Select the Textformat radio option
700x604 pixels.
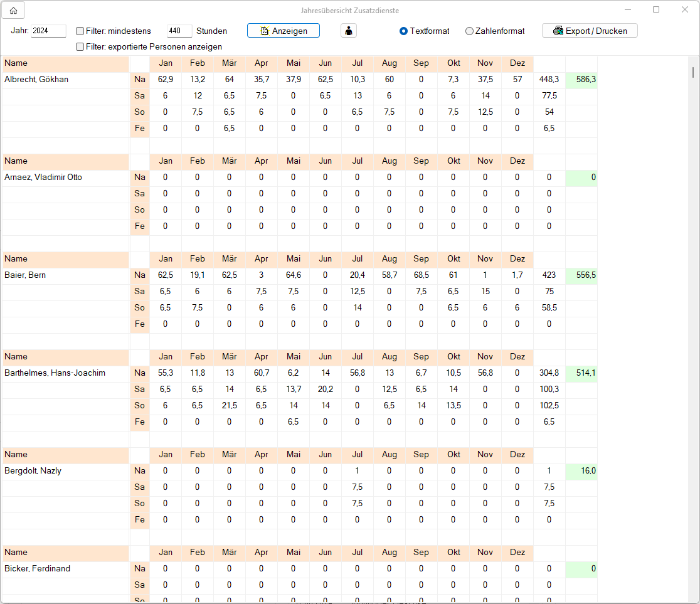tap(404, 31)
